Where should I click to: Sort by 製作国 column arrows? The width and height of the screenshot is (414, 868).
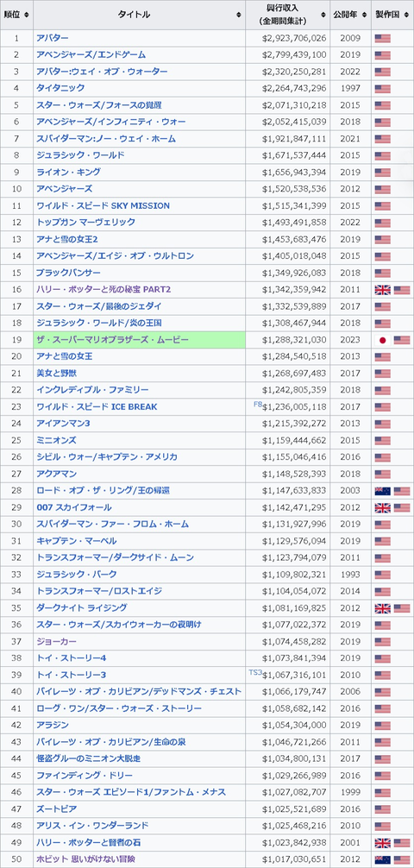pyautogui.click(x=407, y=15)
